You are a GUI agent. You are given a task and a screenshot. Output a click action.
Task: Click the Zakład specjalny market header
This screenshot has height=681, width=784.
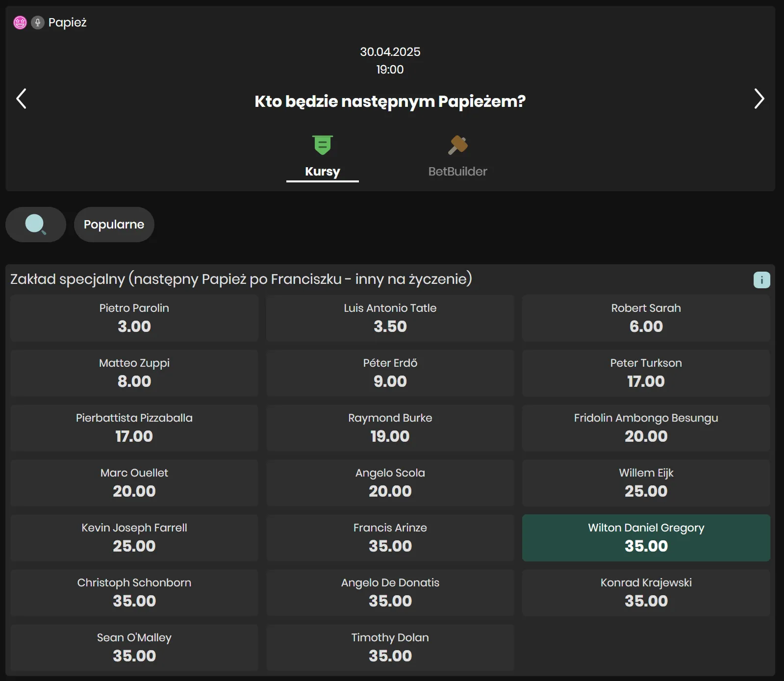[241, 279]
